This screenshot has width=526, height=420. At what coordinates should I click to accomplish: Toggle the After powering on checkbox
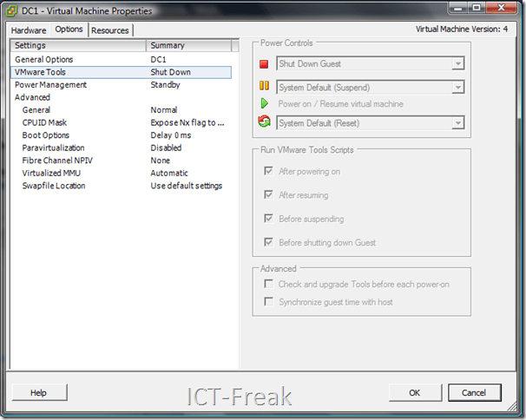(x=269, y=172)
